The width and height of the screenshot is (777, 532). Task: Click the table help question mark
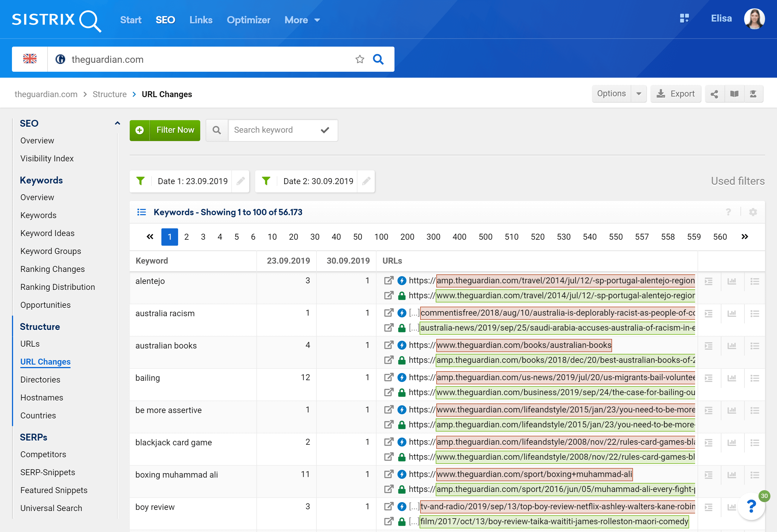click(728, 212)
